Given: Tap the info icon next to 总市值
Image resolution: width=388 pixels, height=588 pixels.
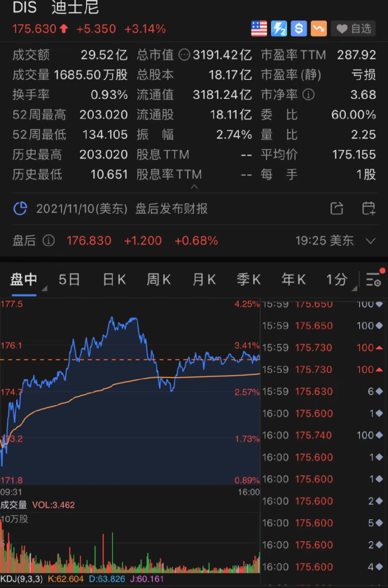Looking at the screenshot, I should pos(183,55).
